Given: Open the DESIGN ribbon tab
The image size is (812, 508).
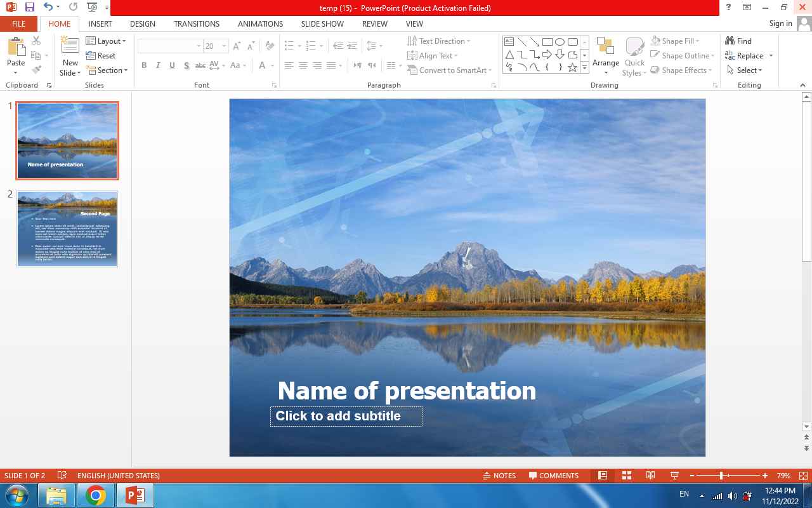Looking at the screenshot, I should pyautogui.click(x=142, y=23).
